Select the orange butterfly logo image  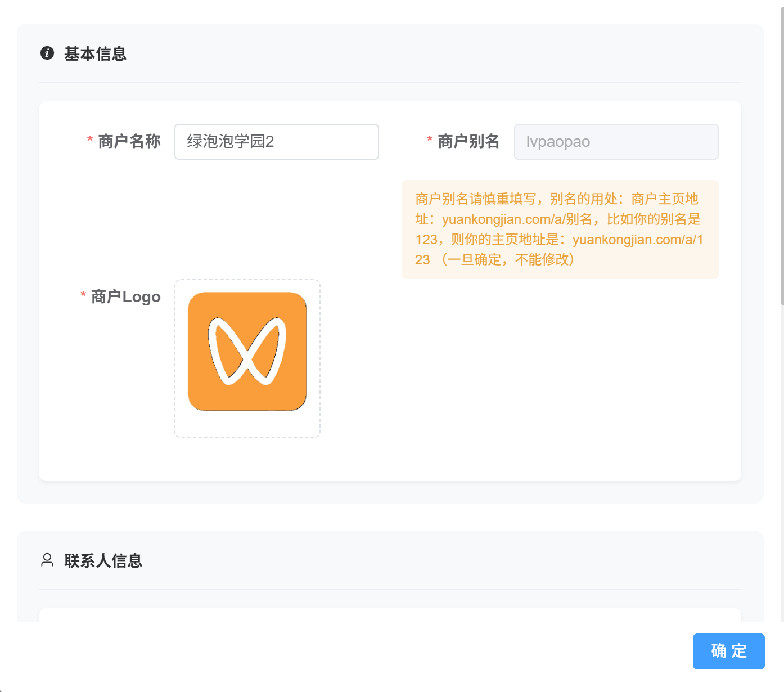coord(247,351)
